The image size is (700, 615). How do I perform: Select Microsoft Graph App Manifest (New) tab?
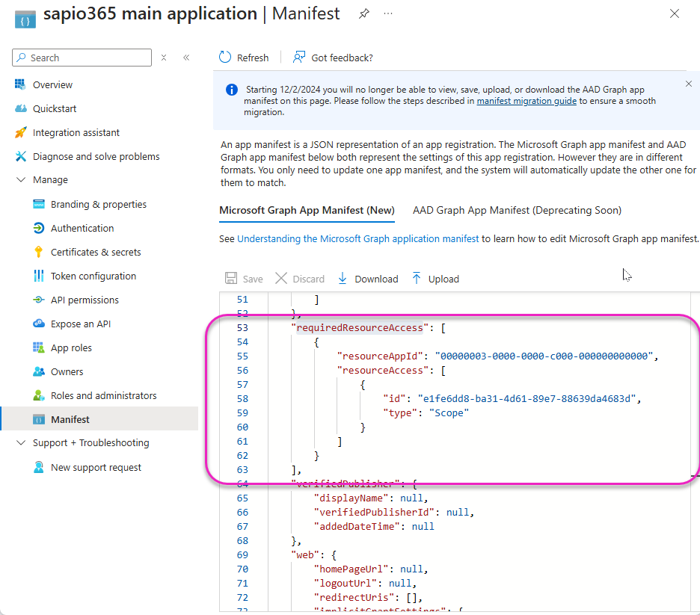pos(307,210)
